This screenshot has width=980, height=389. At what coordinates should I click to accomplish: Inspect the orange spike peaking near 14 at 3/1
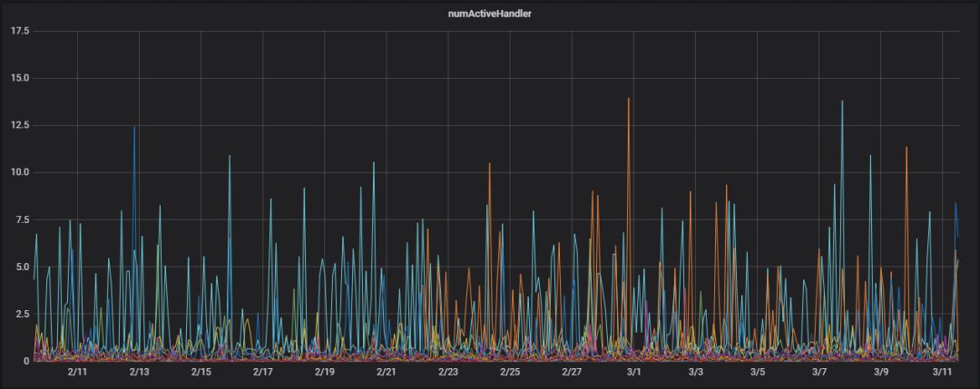click(629, 99)
